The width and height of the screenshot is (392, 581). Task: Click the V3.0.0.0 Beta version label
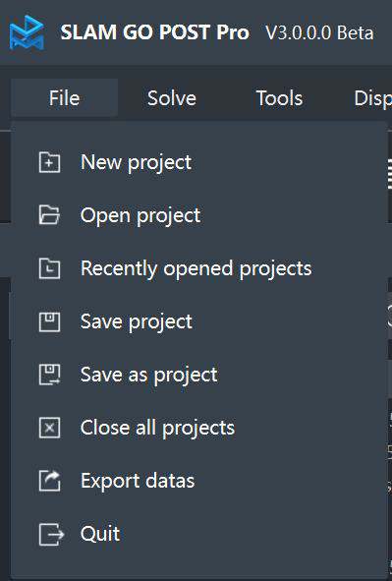click(x=320, y=33)
